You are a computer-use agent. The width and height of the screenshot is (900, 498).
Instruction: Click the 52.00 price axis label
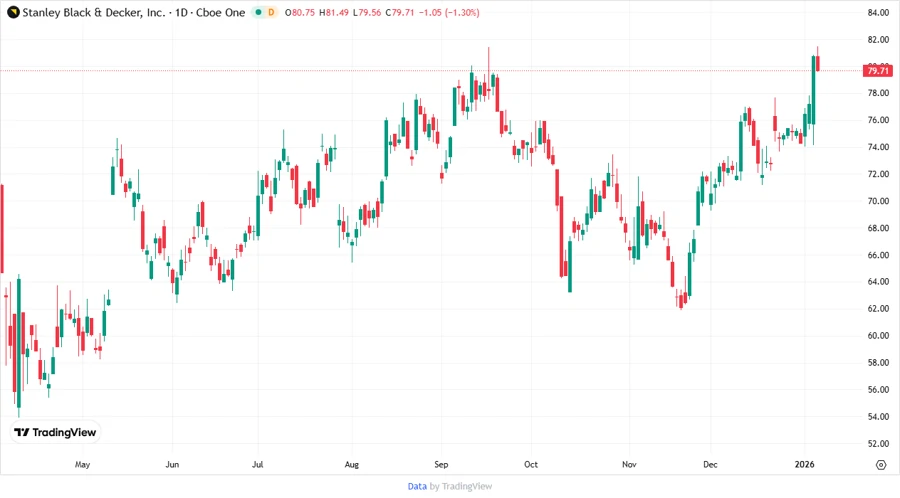pyautogui.click(x=878, y=443)
